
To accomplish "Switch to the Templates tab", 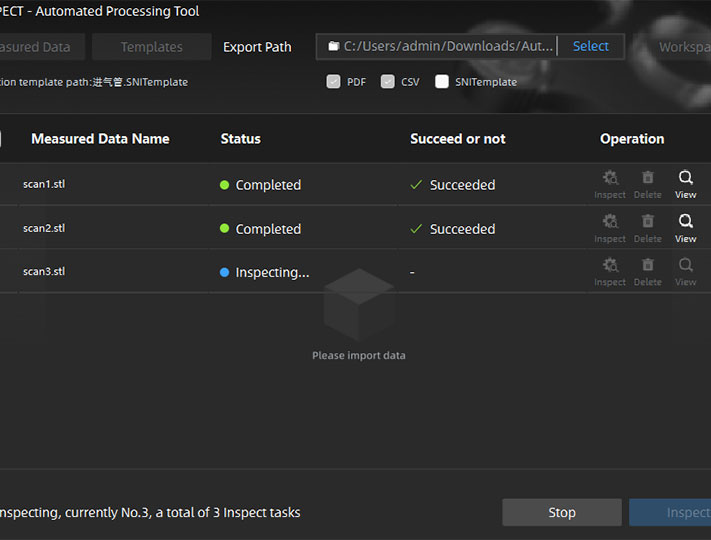I will [151, 47].
